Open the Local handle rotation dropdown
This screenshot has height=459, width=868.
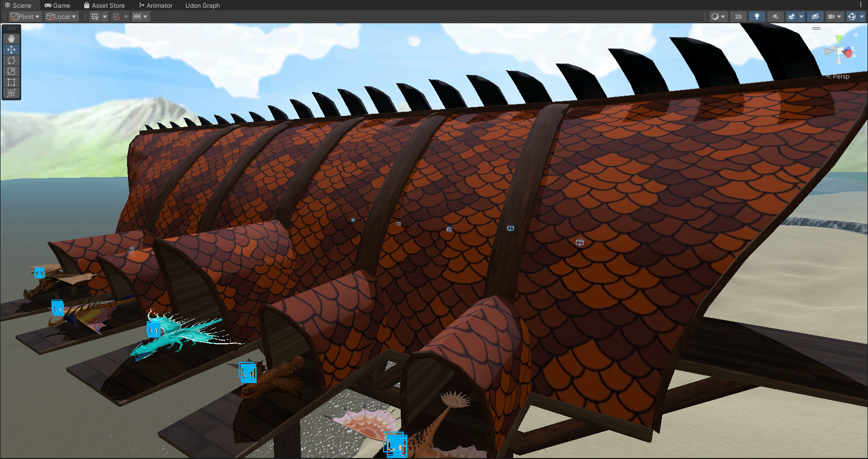(61, 17)
